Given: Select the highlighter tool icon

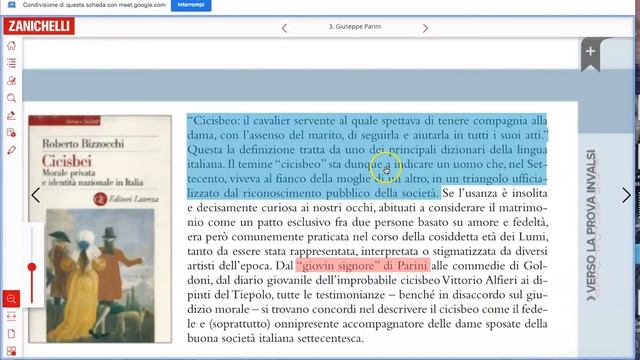Looking at the screenshot, I should tap(11, 116).
